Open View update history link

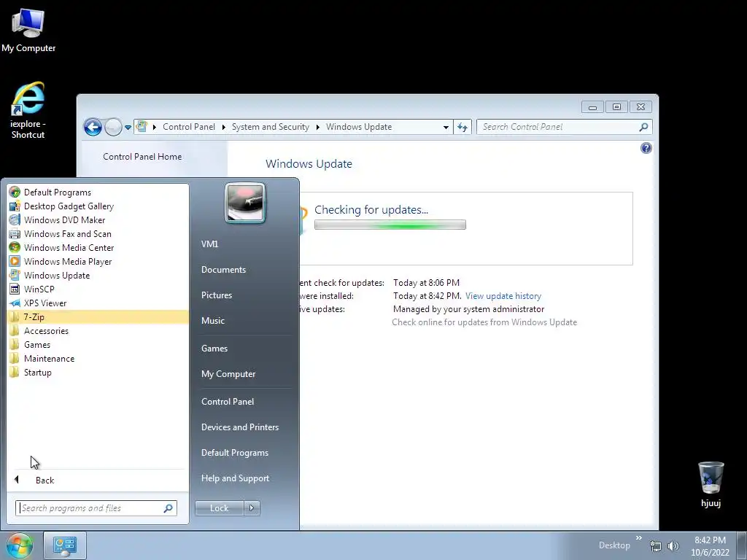click(503, 296)
